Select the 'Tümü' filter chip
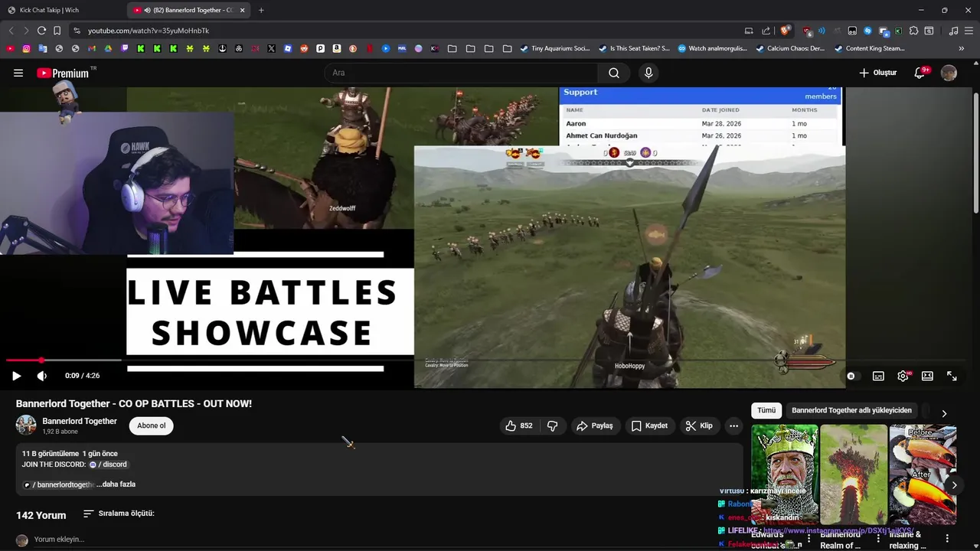This screenshot has height=551, width=980. [766, 410]
